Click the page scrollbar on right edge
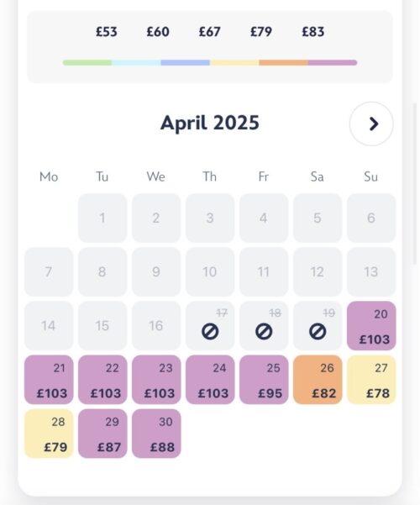Image resolution: width=420 pixels, height=505 pixels. (x=415, y=183)
